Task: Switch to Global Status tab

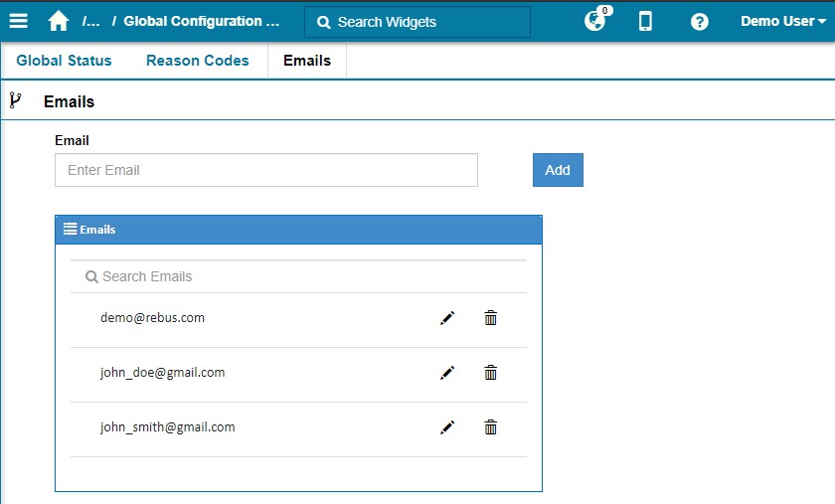Action: tap(64, 61)
